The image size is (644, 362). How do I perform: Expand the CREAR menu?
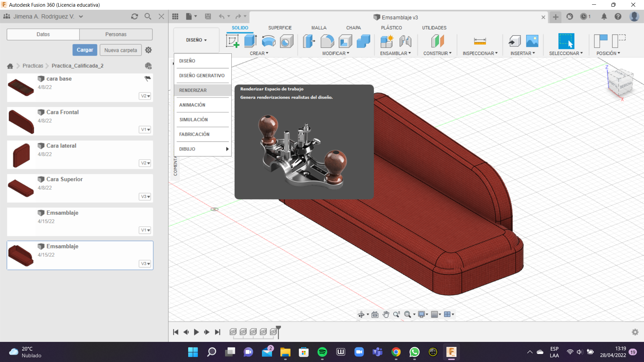tap(259, 53)
